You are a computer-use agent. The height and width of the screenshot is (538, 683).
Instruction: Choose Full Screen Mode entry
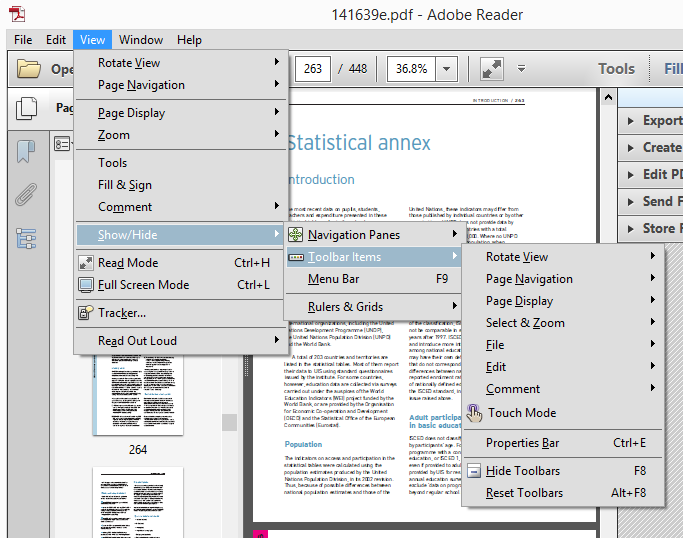point(181,285)
